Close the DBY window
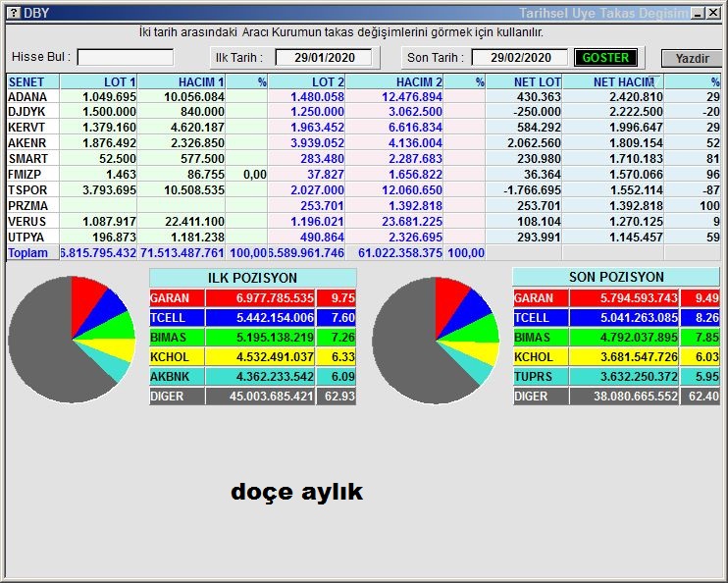Screen dimensions: 728x583 click(713, 14)
